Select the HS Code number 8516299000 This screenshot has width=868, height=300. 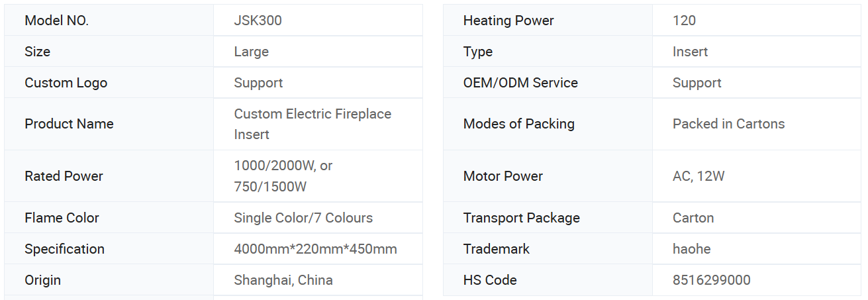[x=711, y=280]
